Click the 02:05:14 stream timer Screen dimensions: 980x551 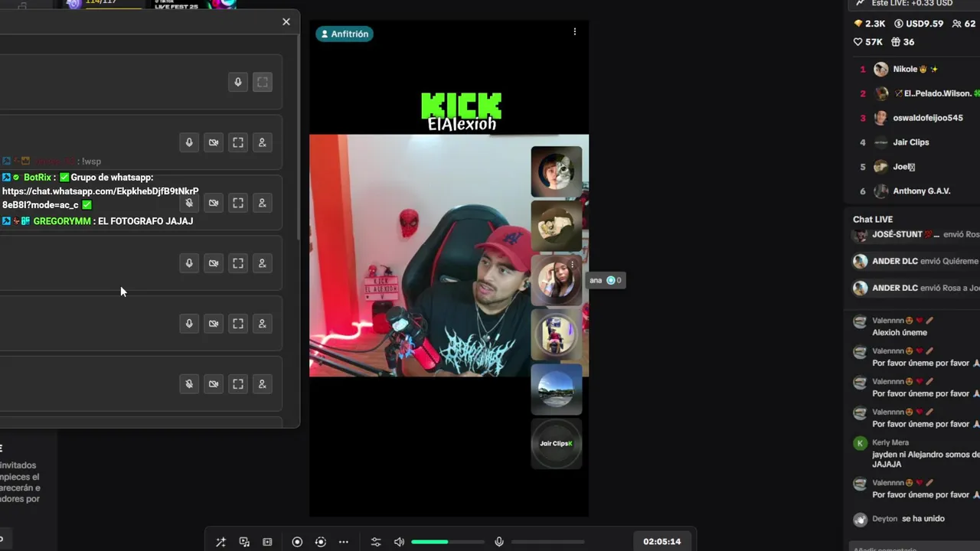pos(662,542)
